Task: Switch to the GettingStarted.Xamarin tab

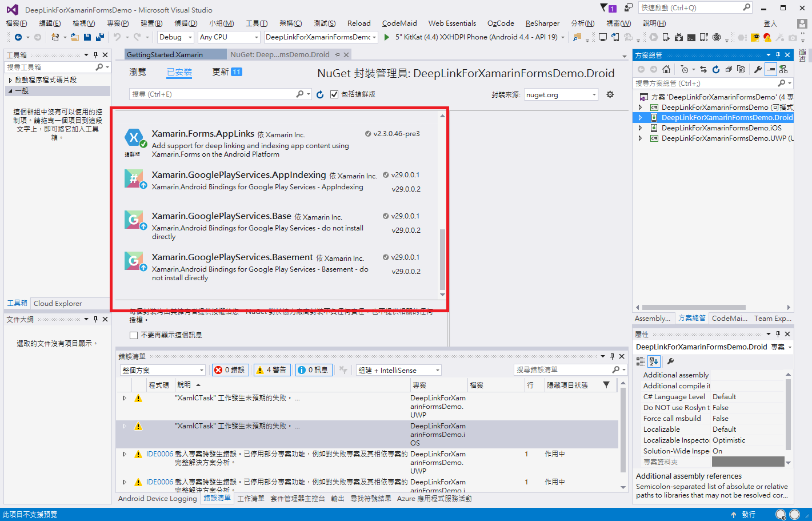Action: click(175, 54)
